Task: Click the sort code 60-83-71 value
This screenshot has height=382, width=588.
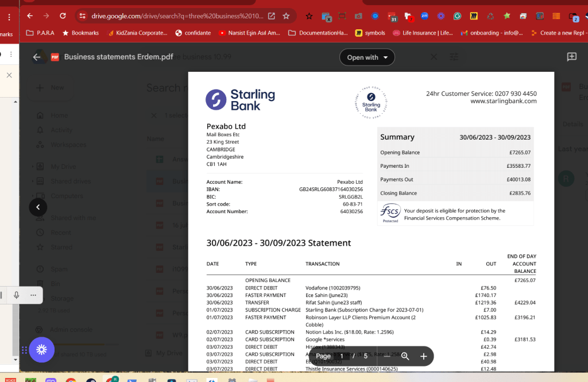Action: (x=353, y=204)
